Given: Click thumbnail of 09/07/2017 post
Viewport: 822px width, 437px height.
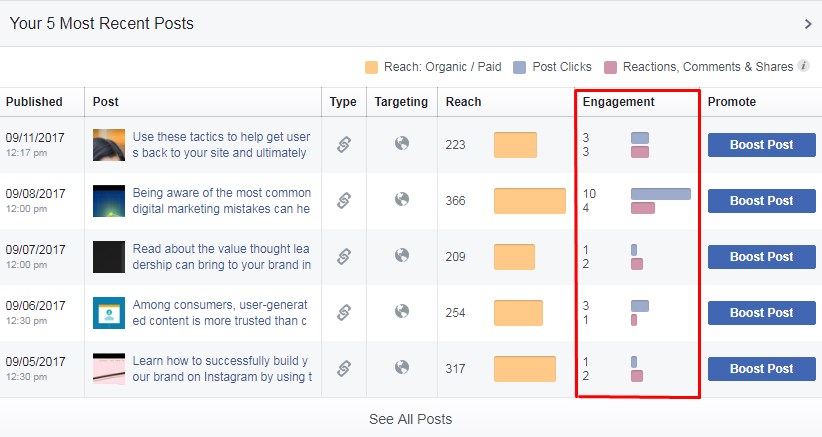Looking at the screenshot, I should point(109,257).
